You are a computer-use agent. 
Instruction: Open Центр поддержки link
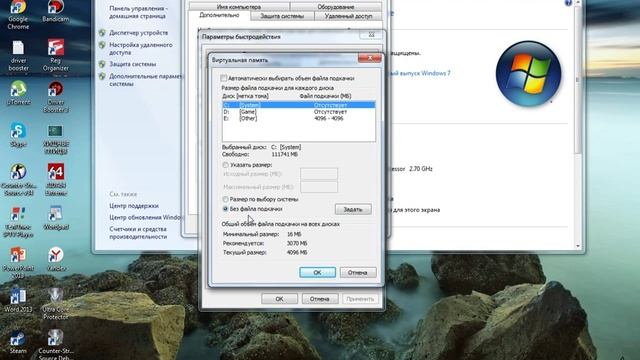[x=134, y=206]
